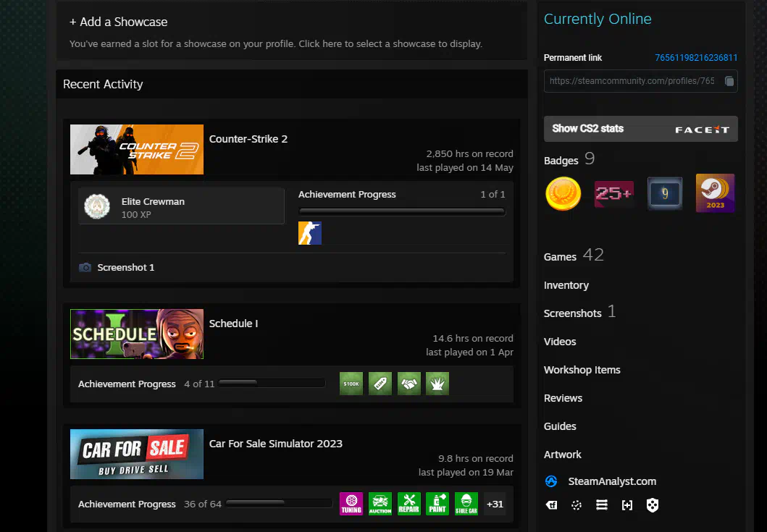
Task: Click the bracketed plus icon
Action: pyautogui.click(x=627, y=505)
